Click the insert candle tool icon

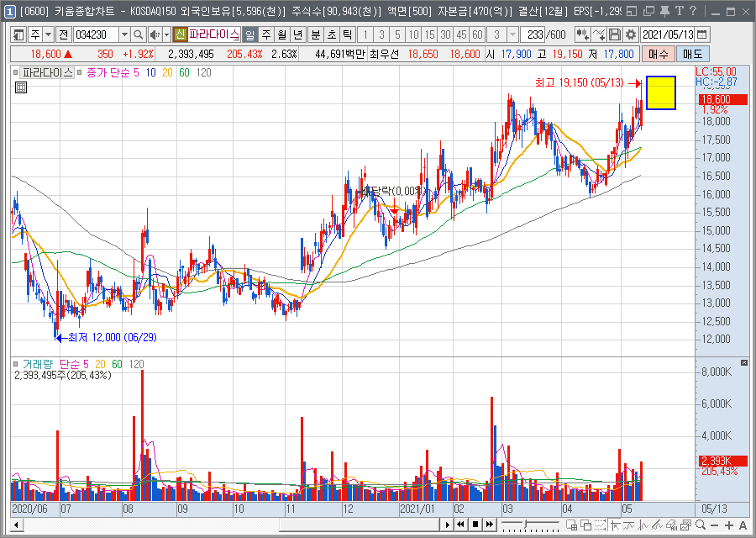pyautogui.click(x=583, y=34)
